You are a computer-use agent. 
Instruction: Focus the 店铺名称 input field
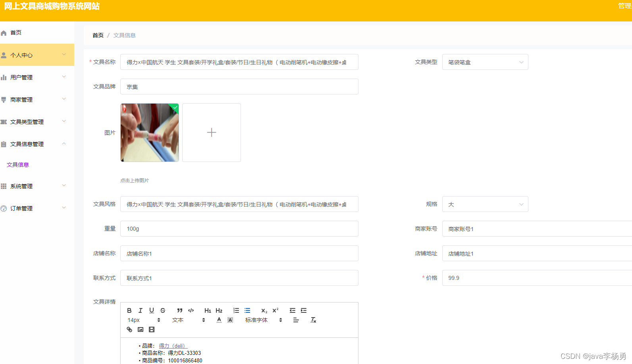click(239, 253)
